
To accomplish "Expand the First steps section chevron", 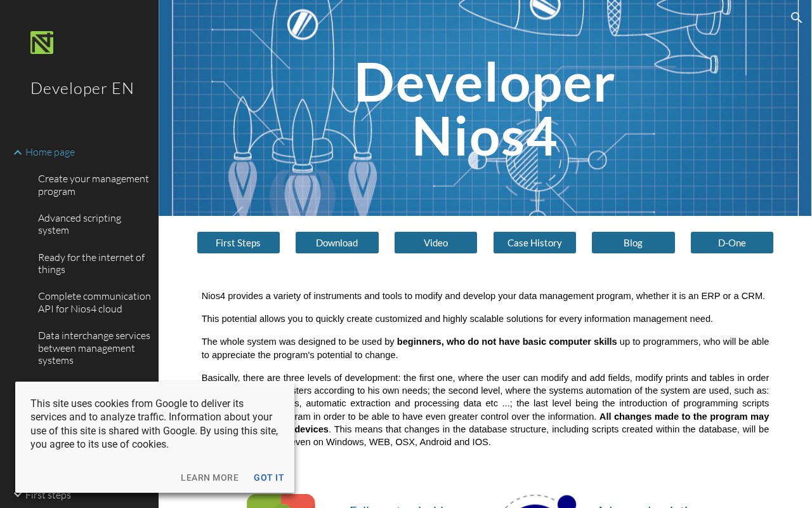I will [x=18, y=495].
